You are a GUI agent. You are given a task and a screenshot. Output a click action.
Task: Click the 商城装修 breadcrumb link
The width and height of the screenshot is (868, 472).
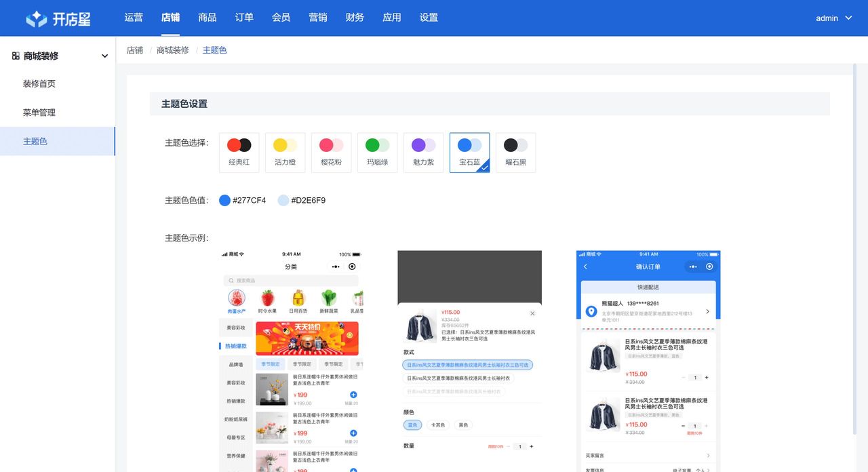pyautogui.click(x=172, y=50)
